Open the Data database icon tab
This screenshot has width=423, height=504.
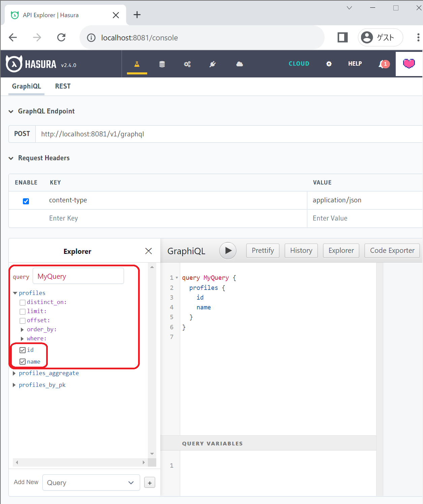pyautogui.click(x=162, y=64)
